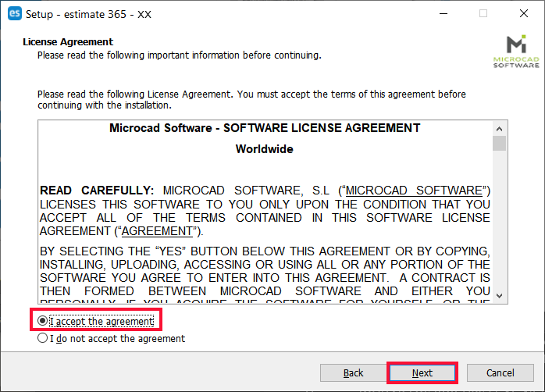Click the Next button
Screen dimensions: 545x392
point(422,373)
